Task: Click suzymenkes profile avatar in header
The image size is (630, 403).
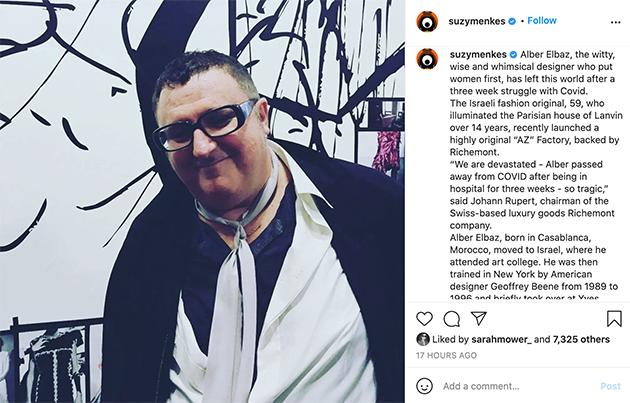Action: (x=427, y=21)
